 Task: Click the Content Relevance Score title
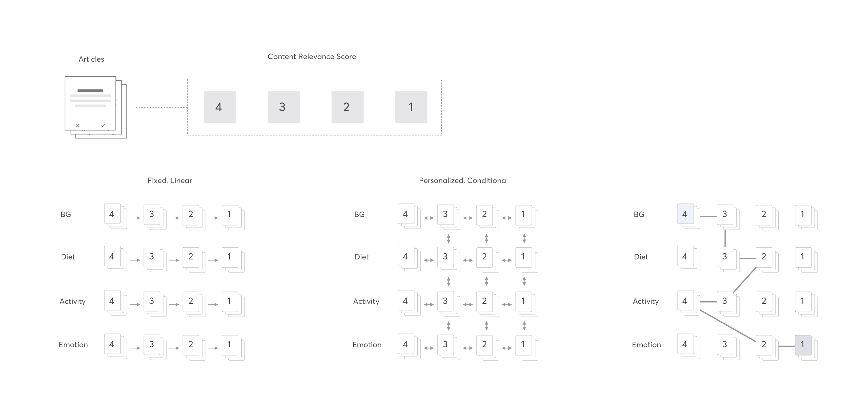click(312, 57)
